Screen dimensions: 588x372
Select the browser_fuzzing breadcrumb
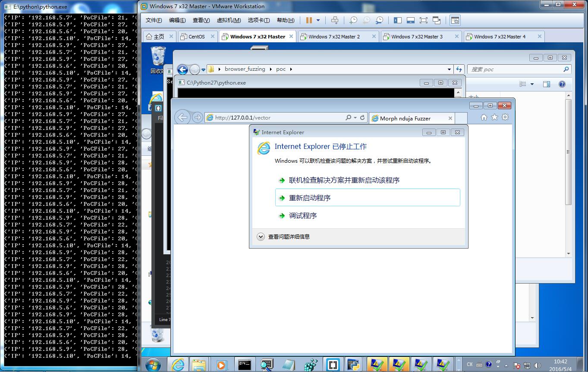coord(245,69)
